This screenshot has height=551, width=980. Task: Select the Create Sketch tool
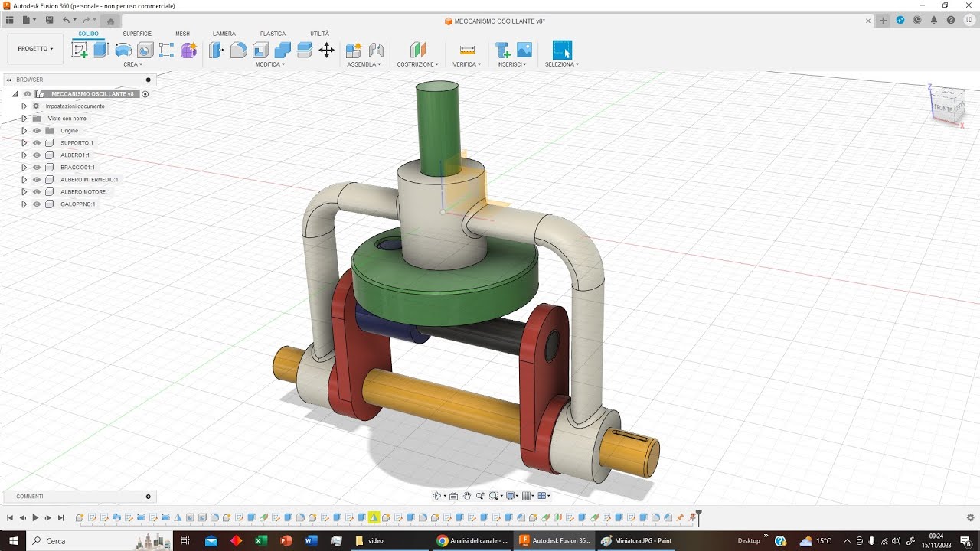pos(79,51)
